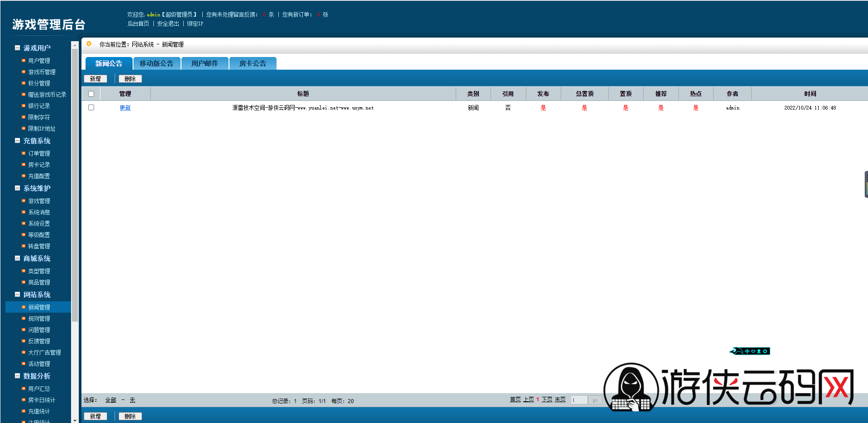Open the 绑定IP link

pos(196,24)
